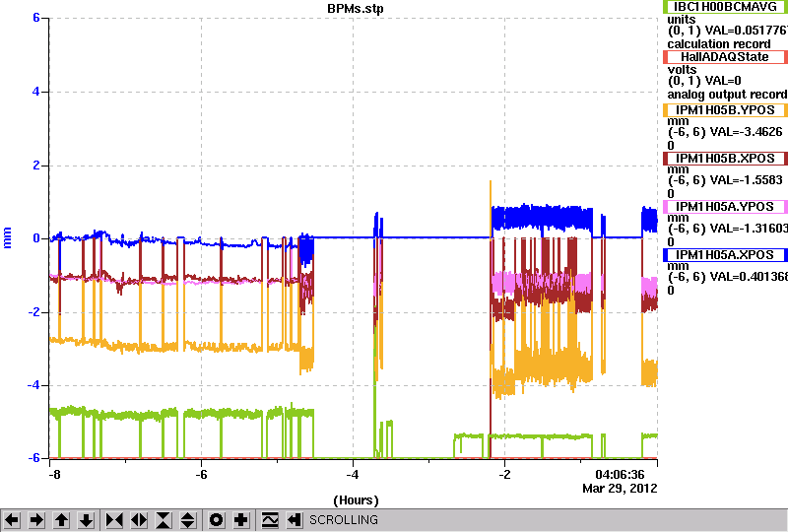Click the -4 tick label on the y-axis
Viewport: 788px width, 532px height.
point(33,385)
